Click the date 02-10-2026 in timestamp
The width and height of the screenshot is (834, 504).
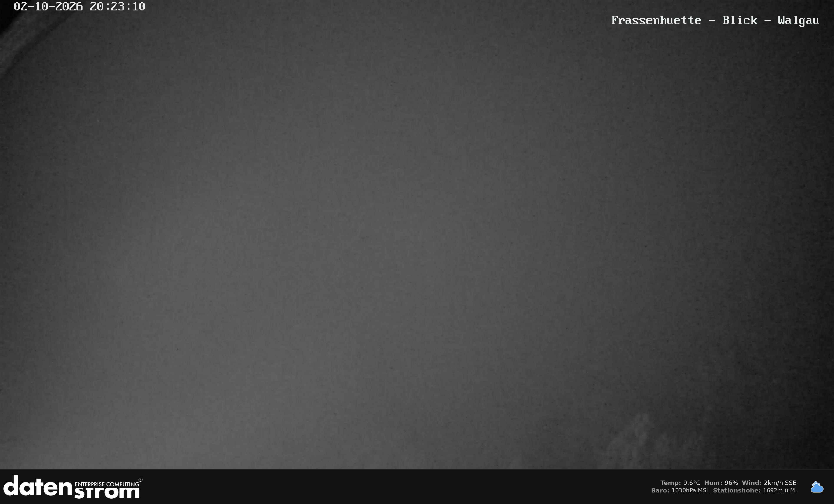pyautogui.click(x=48, y=7)
